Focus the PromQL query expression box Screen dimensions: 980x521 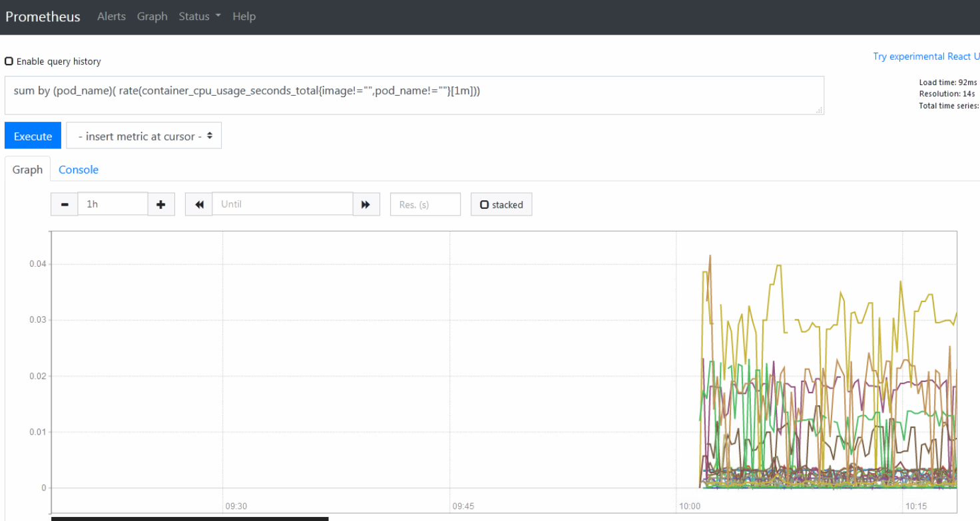[x=414, y=95]
